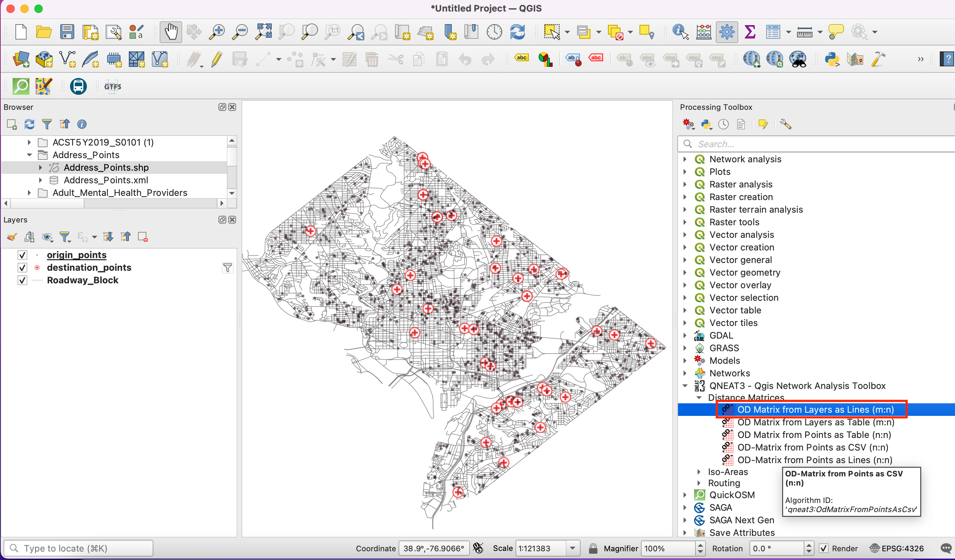Image resolution: width=955 pixels, height=560 pixels.
Task: Uncheck the origin_points layer checkbox
Action: tap(22, 255)
